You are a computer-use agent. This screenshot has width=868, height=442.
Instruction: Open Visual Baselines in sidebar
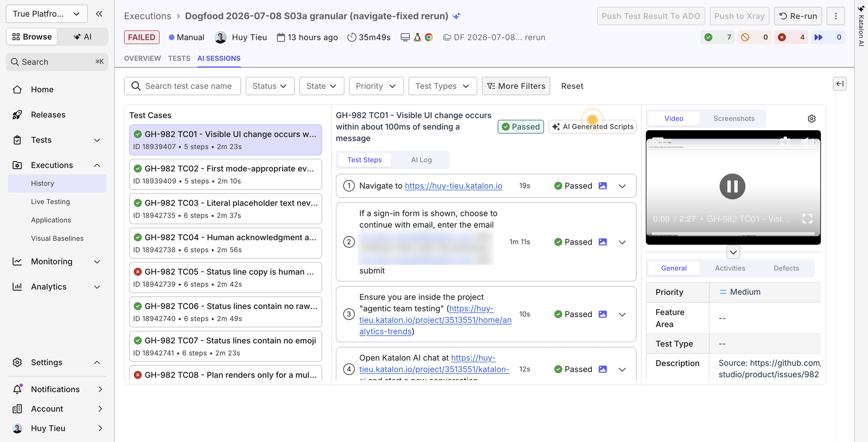point(57,239)
